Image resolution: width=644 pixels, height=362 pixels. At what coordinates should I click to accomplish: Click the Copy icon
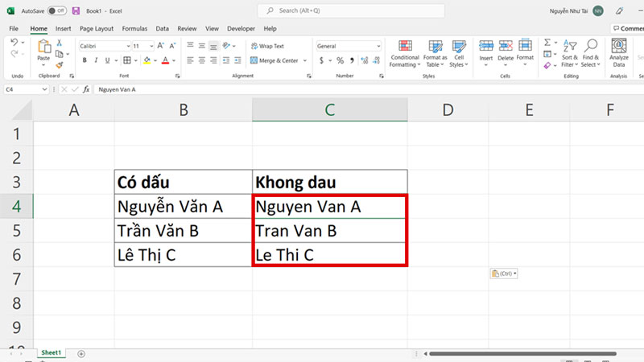pos(59,54)
